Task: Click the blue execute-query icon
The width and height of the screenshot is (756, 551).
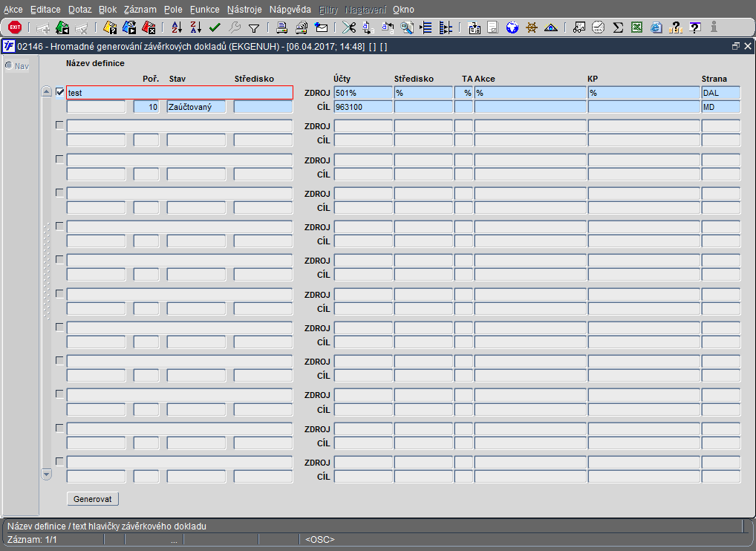Action: click(x=129, y=28)
